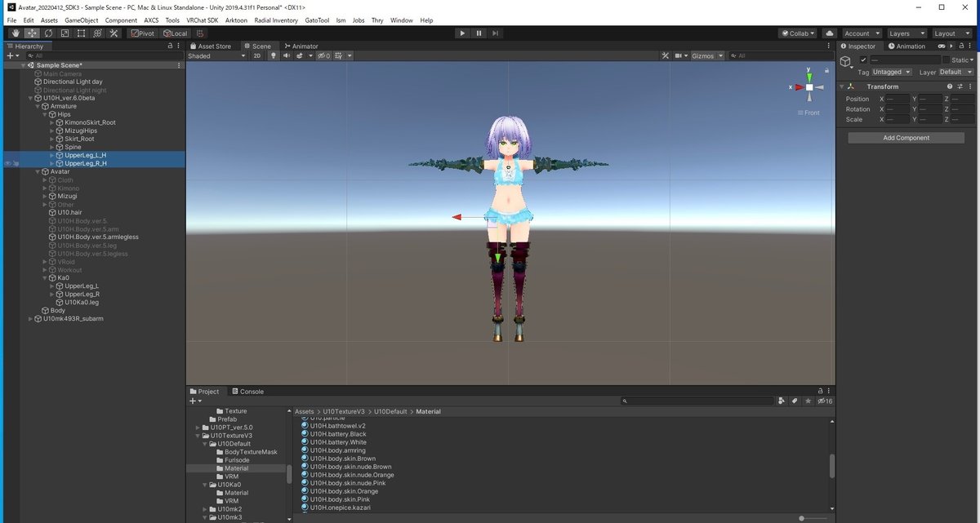Switch to the Asset Store tab
Image resolution: width=980 pixels, height=523 pixels.
click(210, 47)
